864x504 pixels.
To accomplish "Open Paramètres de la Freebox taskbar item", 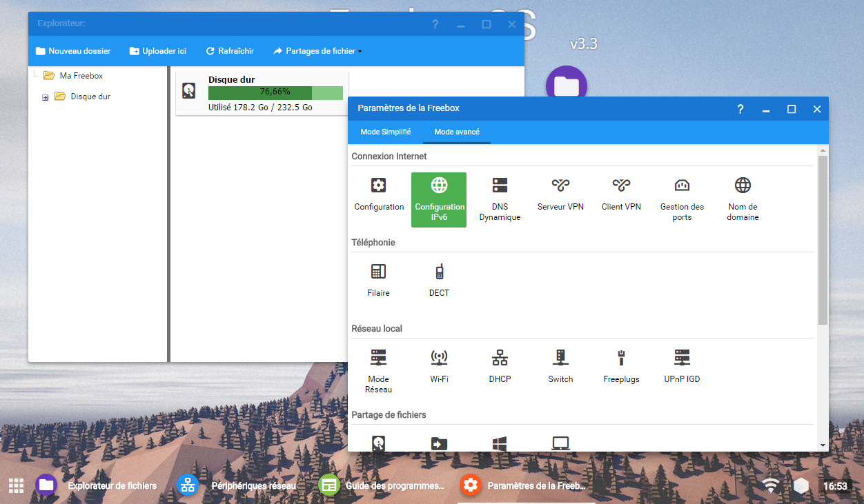I will pyautogui.click(x=524, y=485).
